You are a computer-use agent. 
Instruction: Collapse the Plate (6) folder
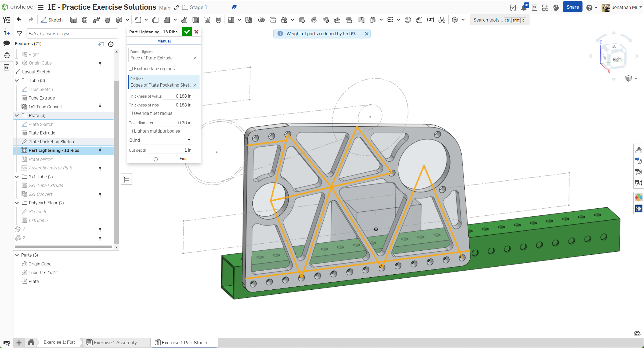coord(17,115)
